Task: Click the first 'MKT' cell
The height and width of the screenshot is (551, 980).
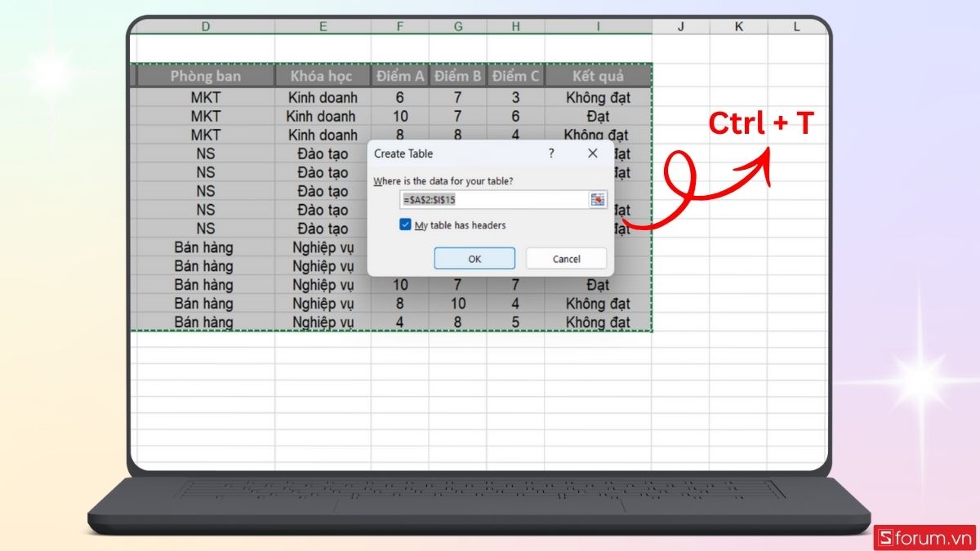Action: click(206, 97)
